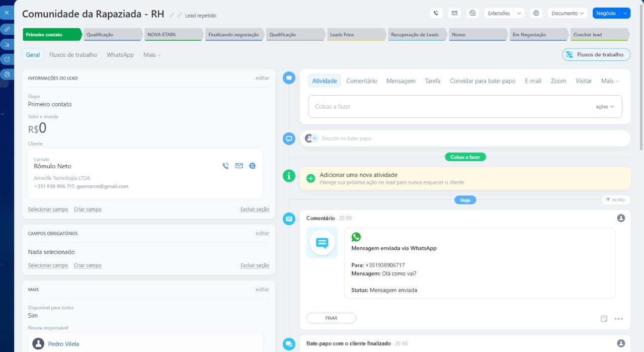
Task: Click the note icon on the Comentário card
Action: [604, 319]
